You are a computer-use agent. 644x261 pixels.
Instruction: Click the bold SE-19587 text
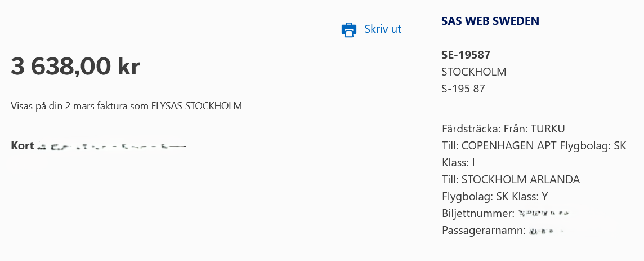466,55
